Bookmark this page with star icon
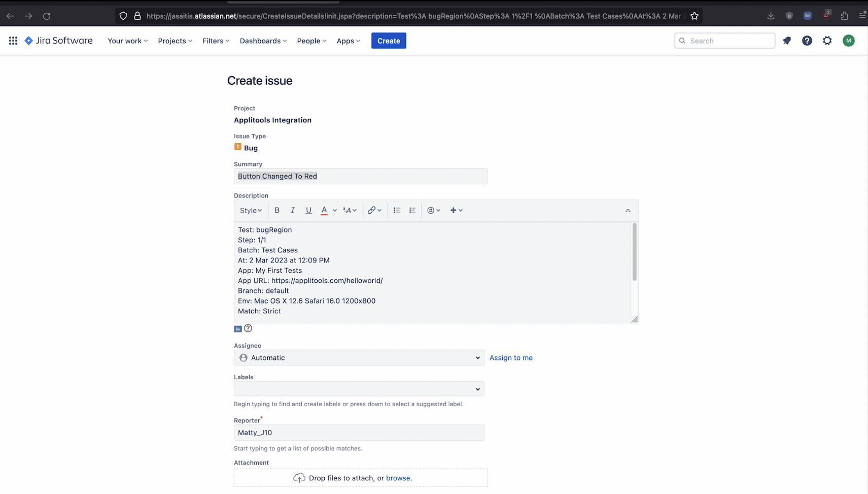The width and height of the screenshot is (868, 494). 695,16
